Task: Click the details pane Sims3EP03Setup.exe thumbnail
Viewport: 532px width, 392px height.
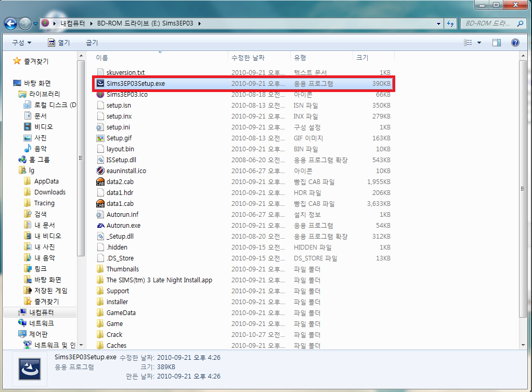Action: click(30, 369)
